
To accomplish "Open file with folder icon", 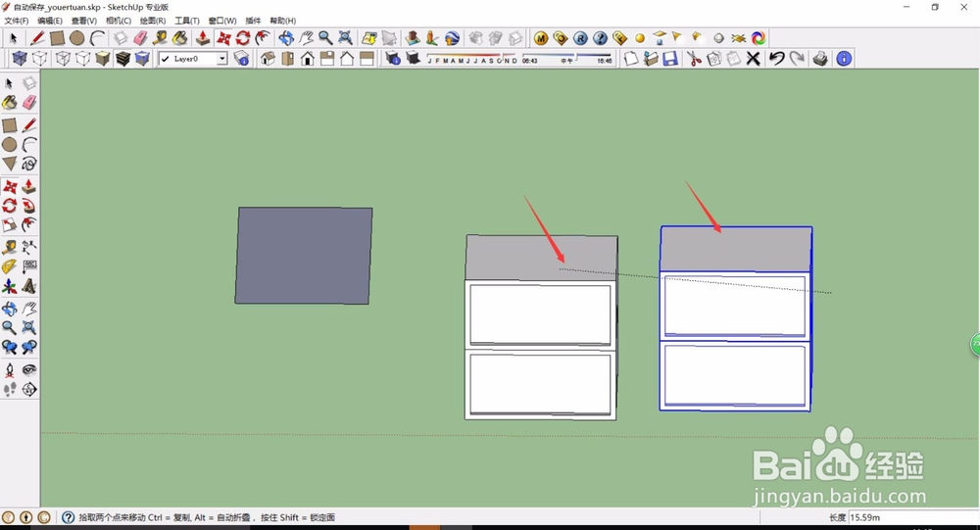I will click(651, 59).
